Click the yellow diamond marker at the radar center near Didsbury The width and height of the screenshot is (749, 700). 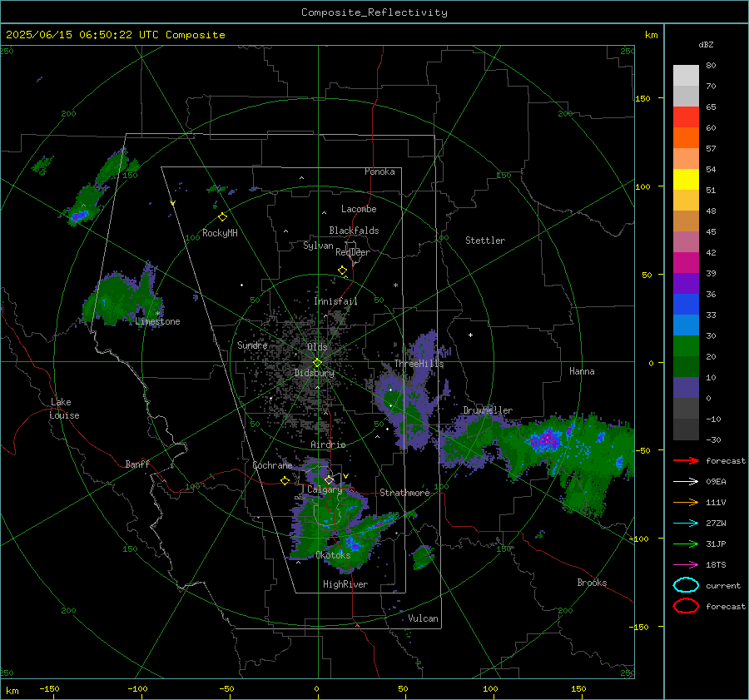tap(317, 363)
